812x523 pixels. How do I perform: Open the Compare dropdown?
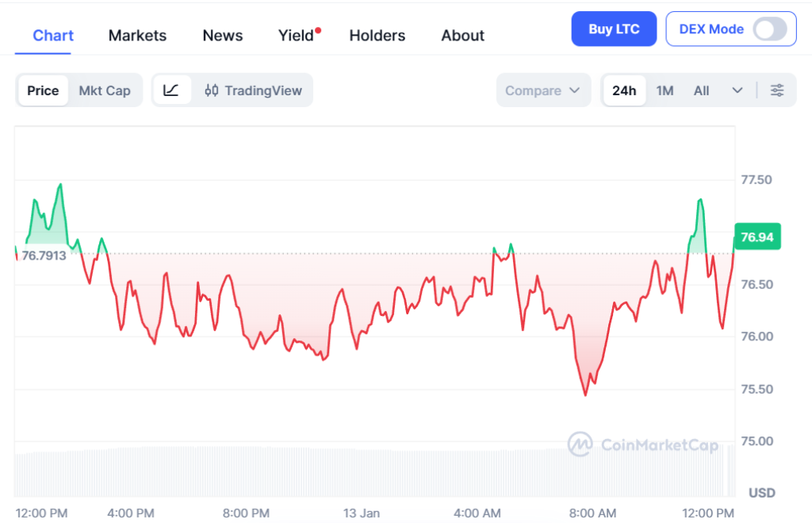tap(543, 90)
